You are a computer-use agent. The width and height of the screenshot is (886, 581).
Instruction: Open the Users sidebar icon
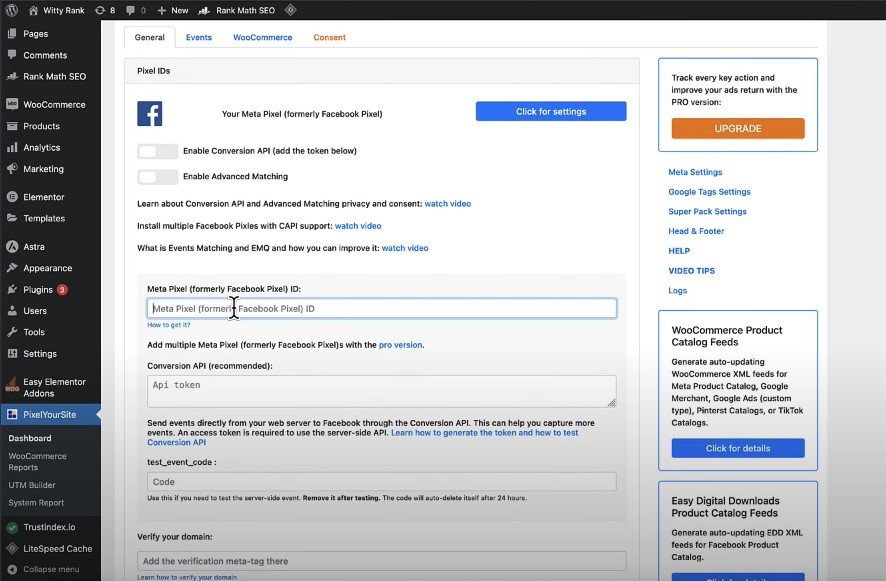tap(12, 311)
